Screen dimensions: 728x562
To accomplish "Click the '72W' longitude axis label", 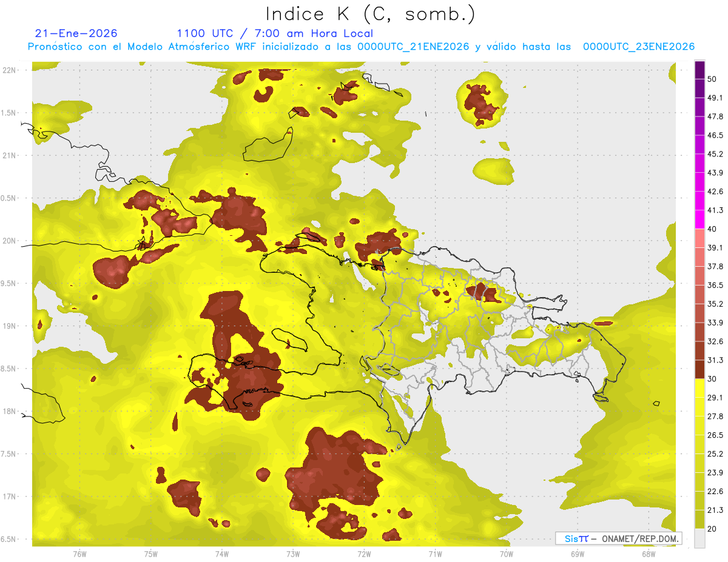I will 364,554.
